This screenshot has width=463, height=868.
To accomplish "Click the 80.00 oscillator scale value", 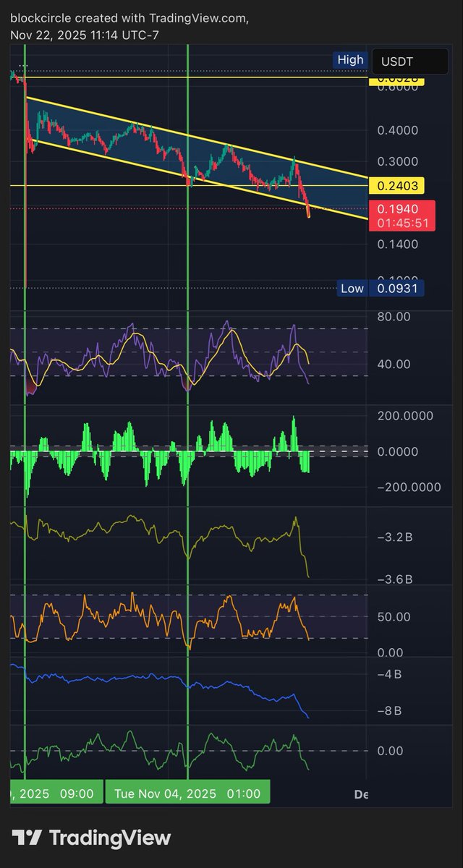I will pos(394,317).
